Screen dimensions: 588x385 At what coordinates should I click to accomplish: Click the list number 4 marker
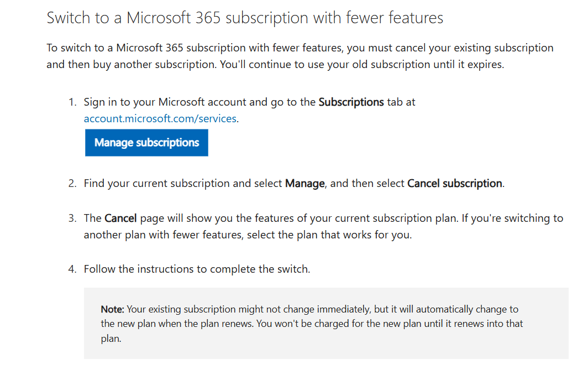[x=72, y=269]
